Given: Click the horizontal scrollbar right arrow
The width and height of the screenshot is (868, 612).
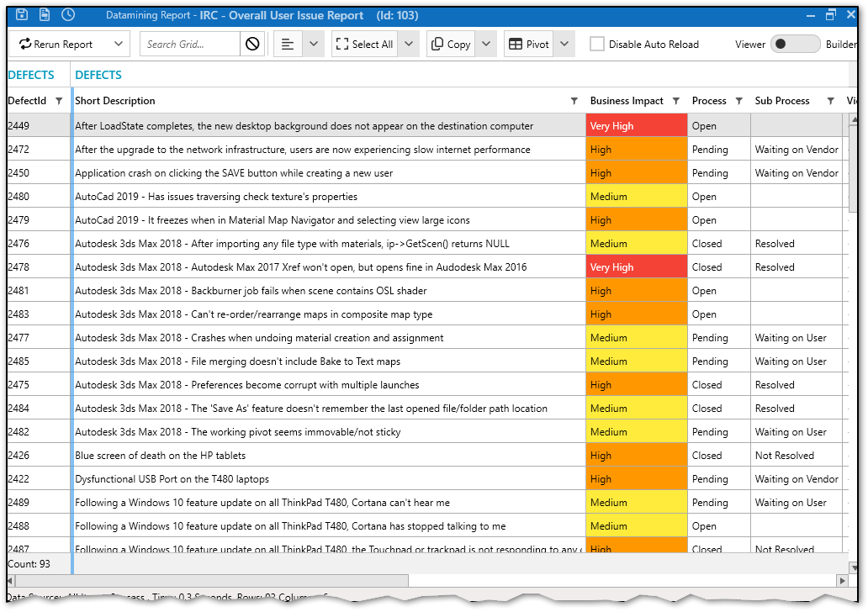Looking at the screenshot, I should pos(843,580).
